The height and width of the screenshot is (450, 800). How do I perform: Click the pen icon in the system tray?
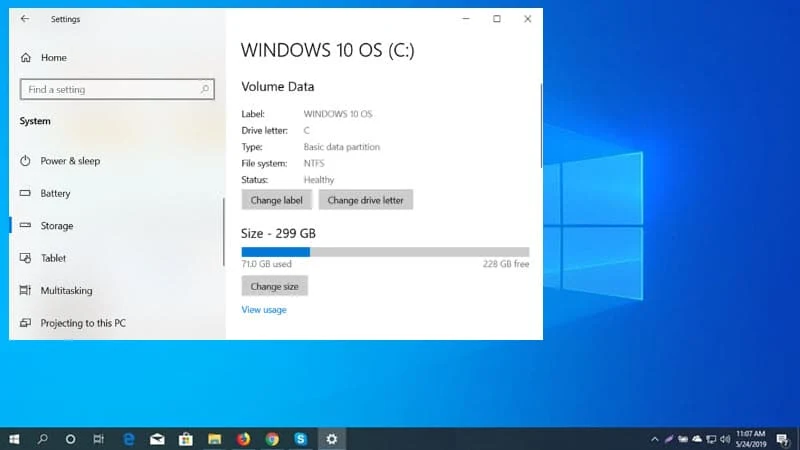(669, 439)
